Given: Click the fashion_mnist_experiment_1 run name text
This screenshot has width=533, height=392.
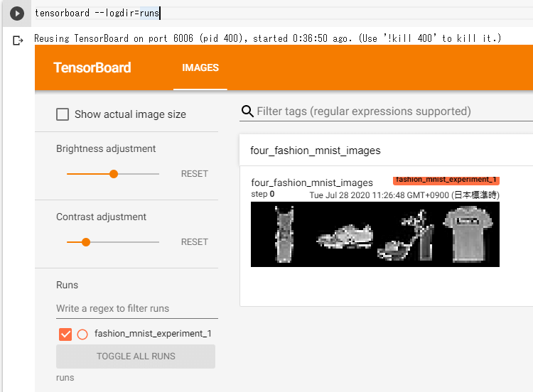Looking at the screenshot, I should click(x=153, y=334).
